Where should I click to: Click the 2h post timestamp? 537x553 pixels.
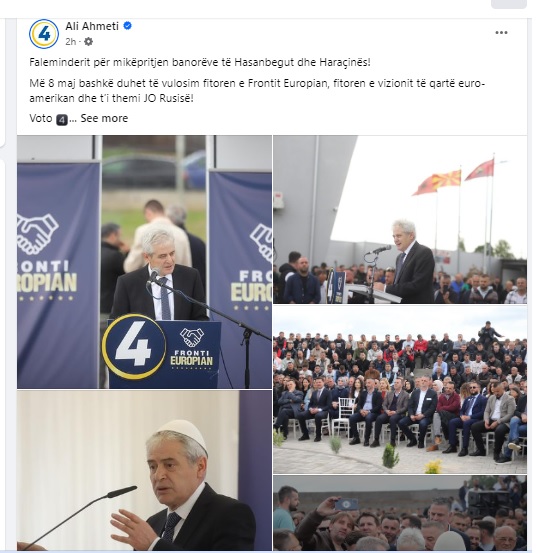click(70, 42)
